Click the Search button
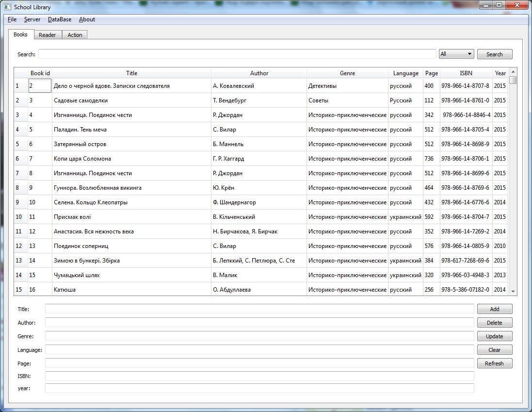The image size is (532, 412). click(495, 54)
